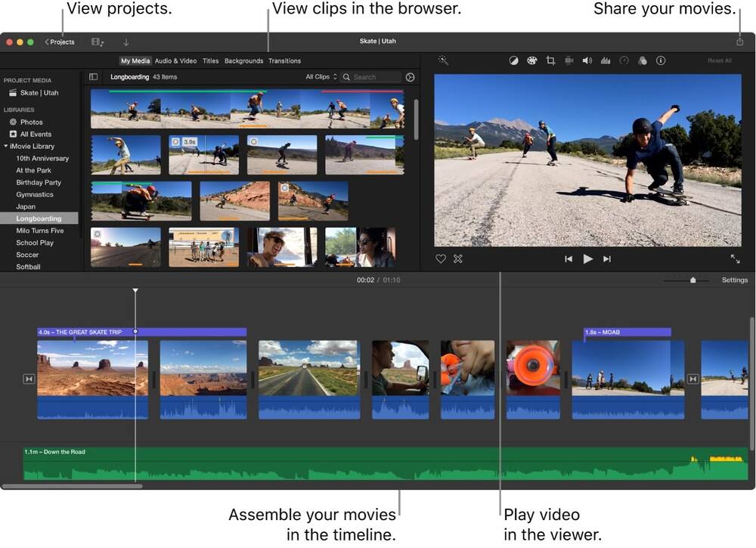
Task: Toggle the clip Favorite heart
Action: (x=441, y=259)
